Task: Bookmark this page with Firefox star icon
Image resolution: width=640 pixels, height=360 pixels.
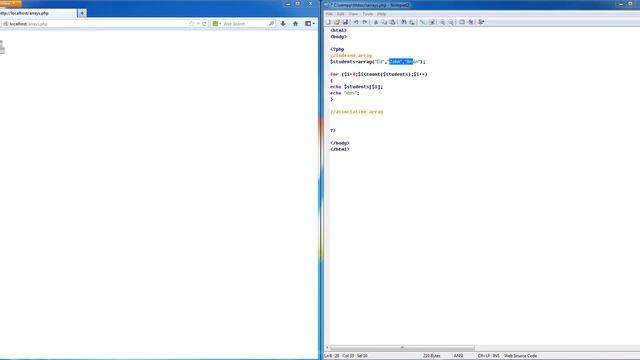Action: point(191,24)
